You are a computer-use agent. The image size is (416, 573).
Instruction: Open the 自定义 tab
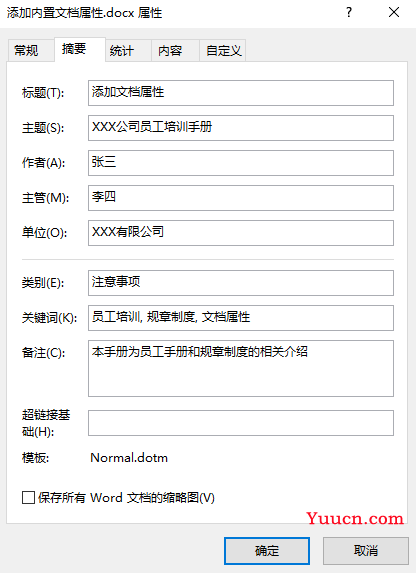pyautogui.click(x=224, y=50)
